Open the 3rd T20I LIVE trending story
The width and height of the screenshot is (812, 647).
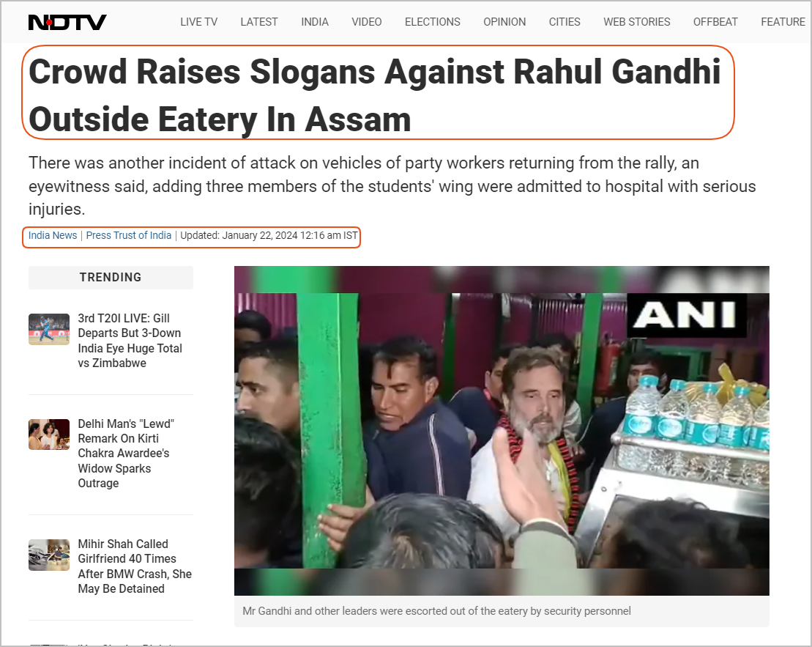click(x=130, y=341)
